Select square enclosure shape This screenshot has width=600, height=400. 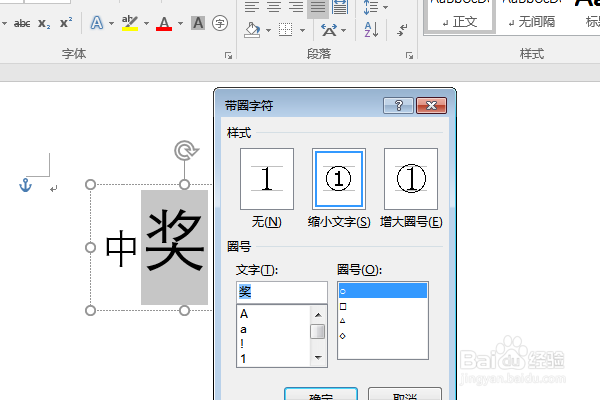pos(383,306)
